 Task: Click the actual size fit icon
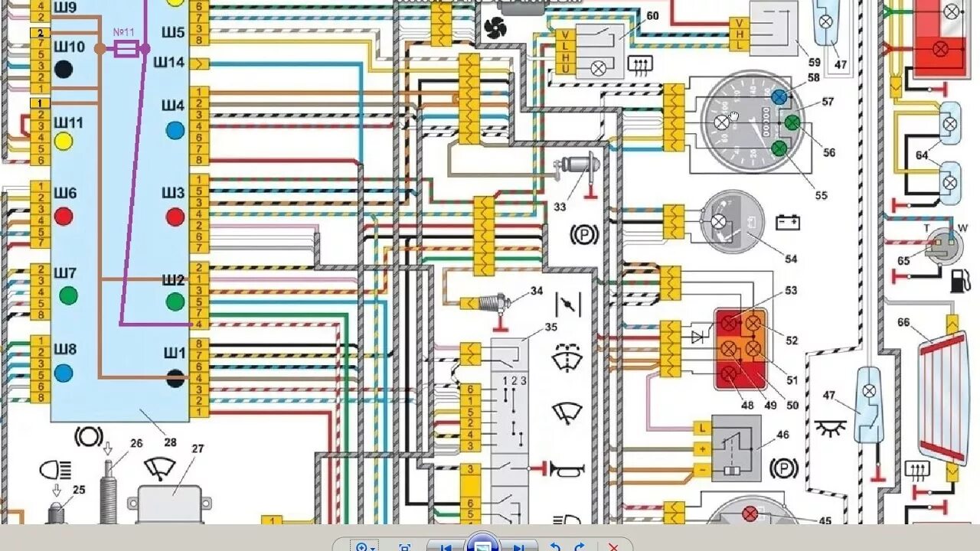click(x=405, y=547)
